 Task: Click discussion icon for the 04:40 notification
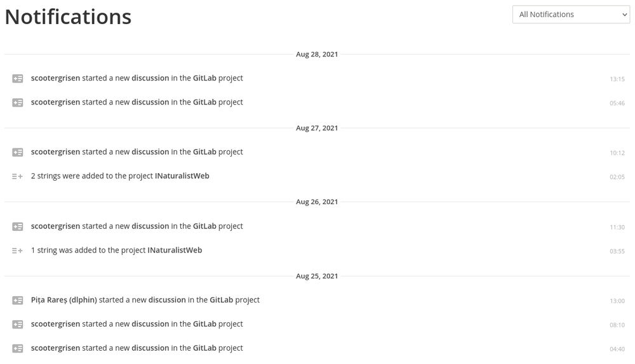pyautogui.click(x=17, y=349)
